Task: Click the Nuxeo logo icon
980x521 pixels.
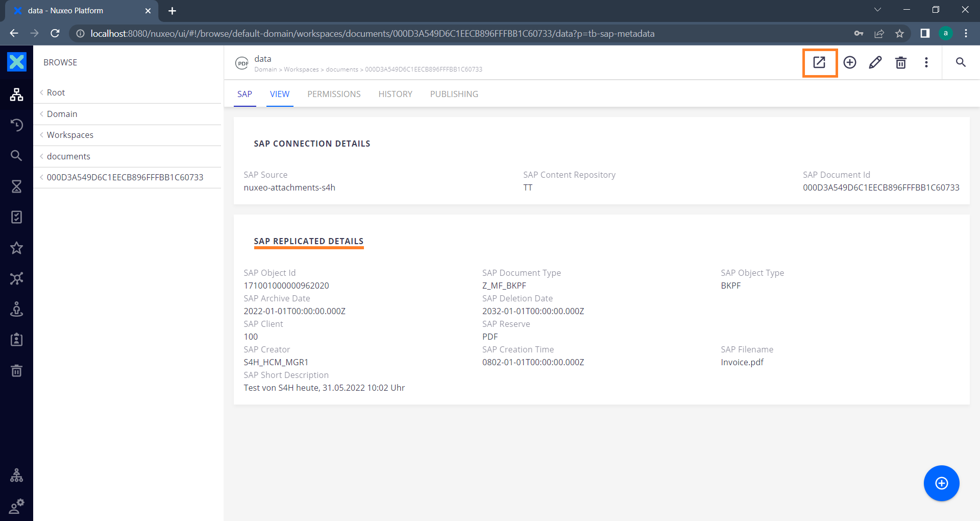Action: click(x=16, y=62)
